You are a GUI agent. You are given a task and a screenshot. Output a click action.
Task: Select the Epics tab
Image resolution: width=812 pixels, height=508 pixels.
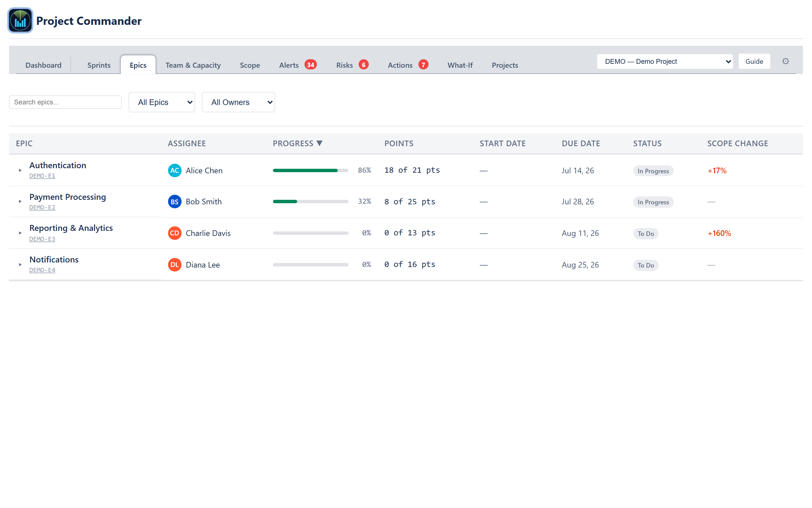pyautogui.click(x=138, y=65)
